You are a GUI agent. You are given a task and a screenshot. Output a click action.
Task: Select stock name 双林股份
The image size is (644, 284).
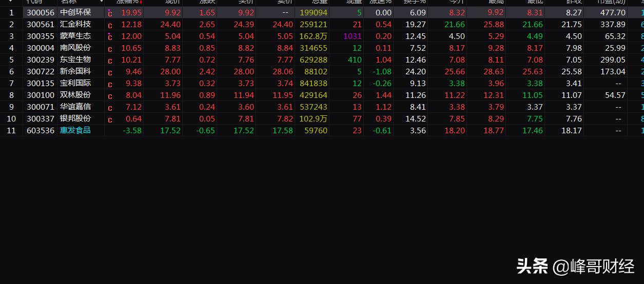pos(75,95)
